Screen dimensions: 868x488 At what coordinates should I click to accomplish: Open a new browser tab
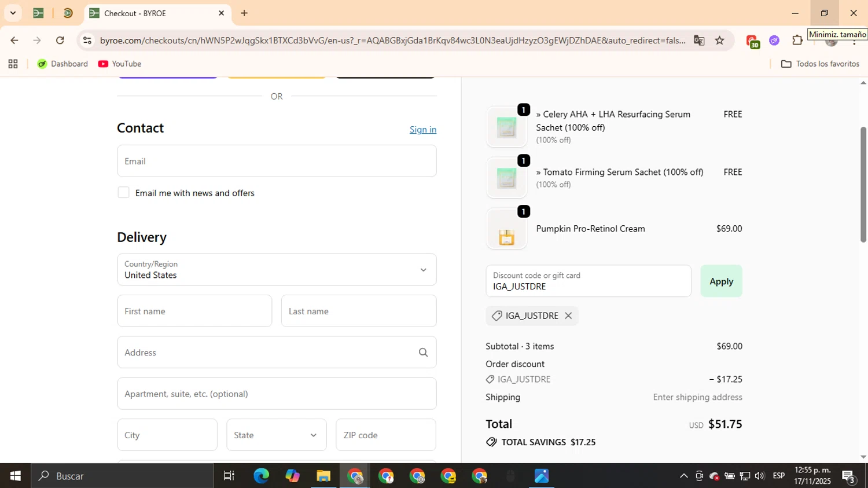coord(244,13)
